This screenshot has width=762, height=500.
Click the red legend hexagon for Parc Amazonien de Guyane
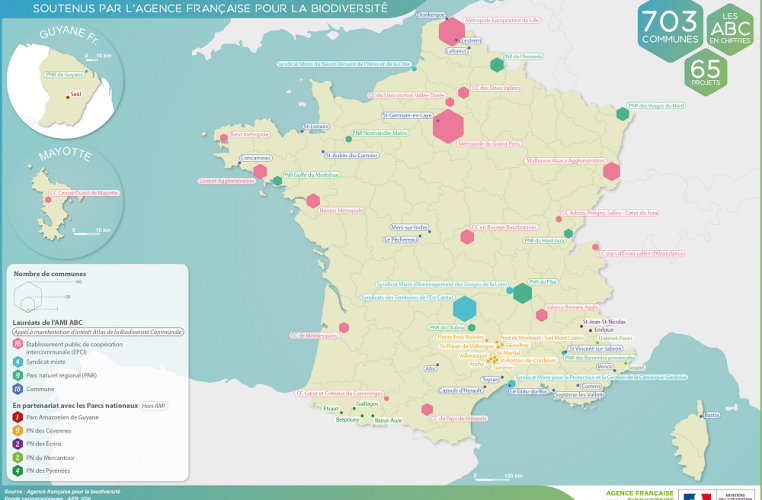(x=17, y=417)
